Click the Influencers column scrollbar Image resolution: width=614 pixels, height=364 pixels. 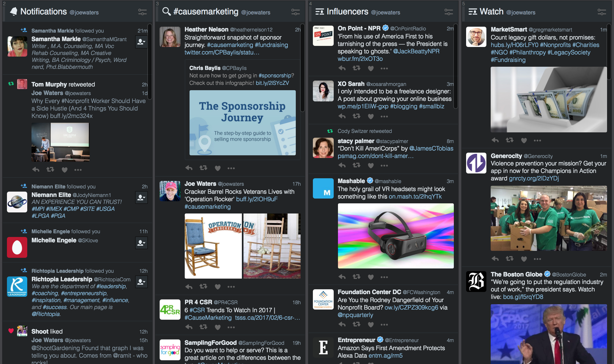tap(456, 66)
